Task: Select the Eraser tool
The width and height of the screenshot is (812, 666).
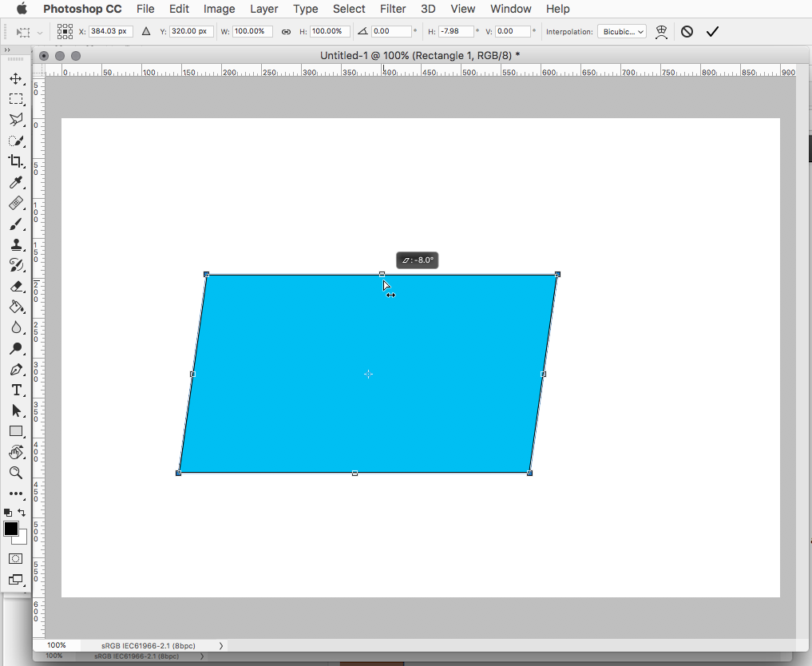Action: (15, 286)
